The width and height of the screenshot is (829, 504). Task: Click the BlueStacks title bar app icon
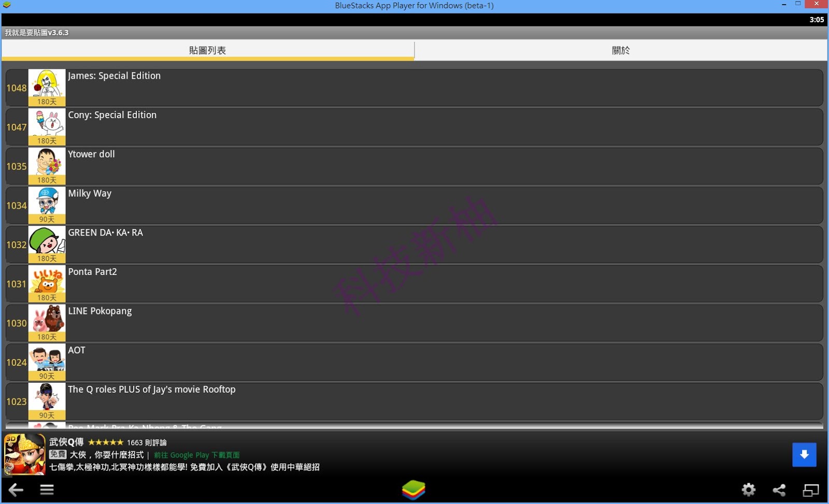pyautogui.click(x=7, y=5)
